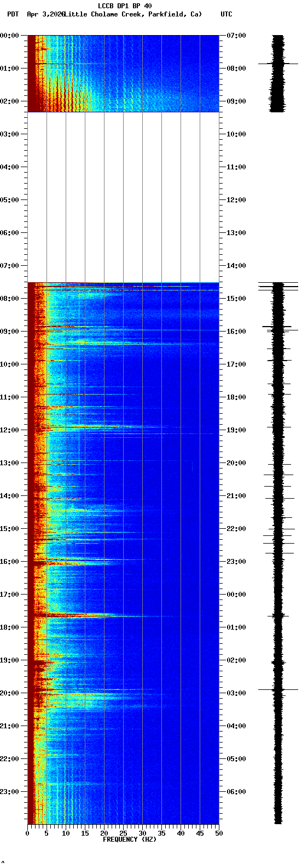Click the "13:00" label on the UTC axis
The image size is (302, 868).
[236, 233]
